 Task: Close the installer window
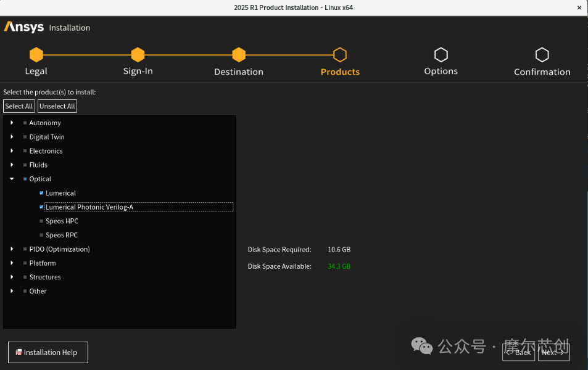click(x=579, y=7)
